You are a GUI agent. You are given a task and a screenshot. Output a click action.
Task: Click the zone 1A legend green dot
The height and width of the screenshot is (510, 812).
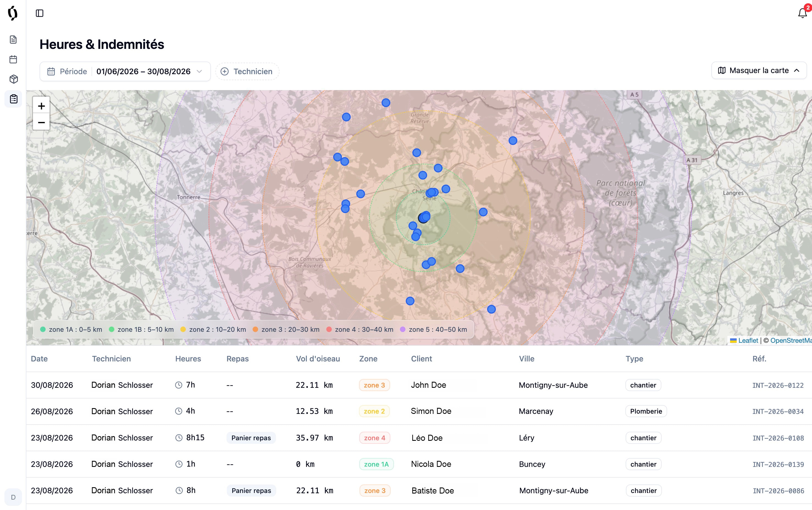(x=43, y=330)
